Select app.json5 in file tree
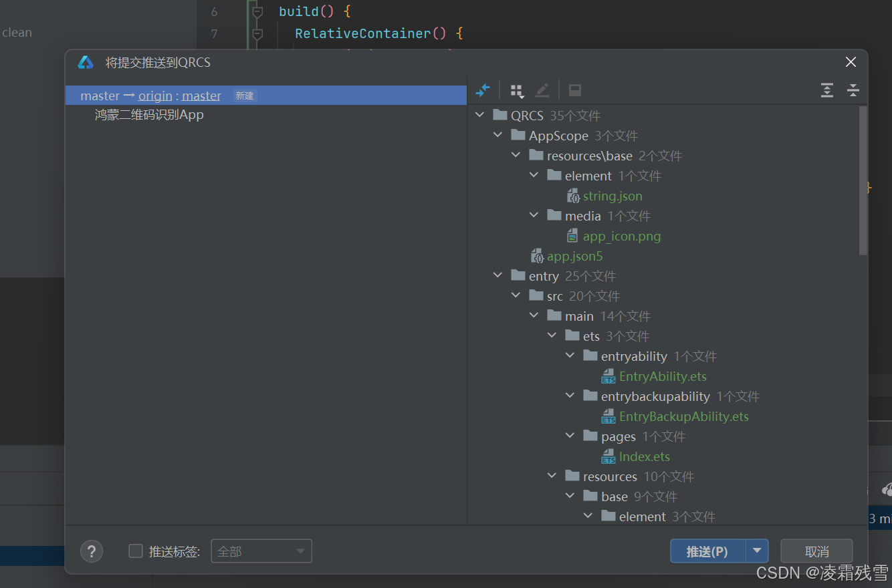The height and width of the screenshot is (588, 892). [575, 256]
